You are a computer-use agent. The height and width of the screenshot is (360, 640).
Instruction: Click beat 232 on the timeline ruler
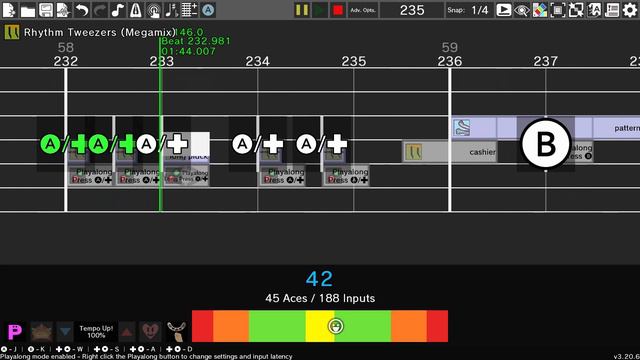[x=66, y=61]
